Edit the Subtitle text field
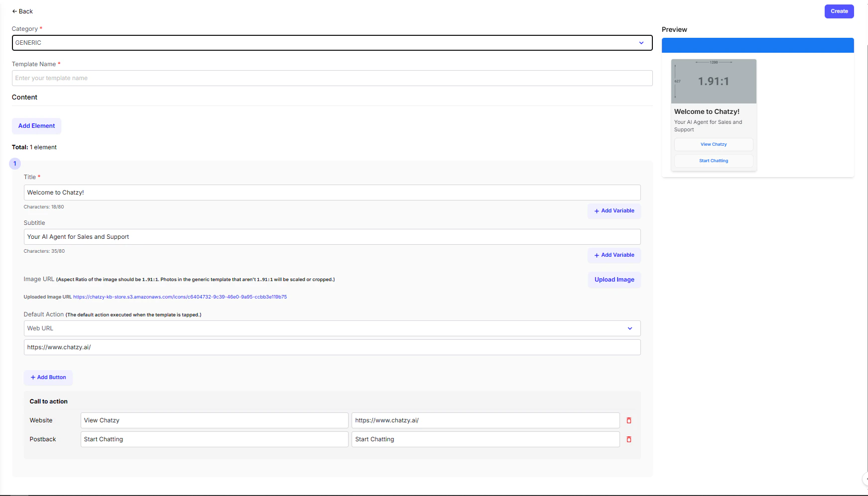This screenshot has width=868, height=496. click(332, 237)
